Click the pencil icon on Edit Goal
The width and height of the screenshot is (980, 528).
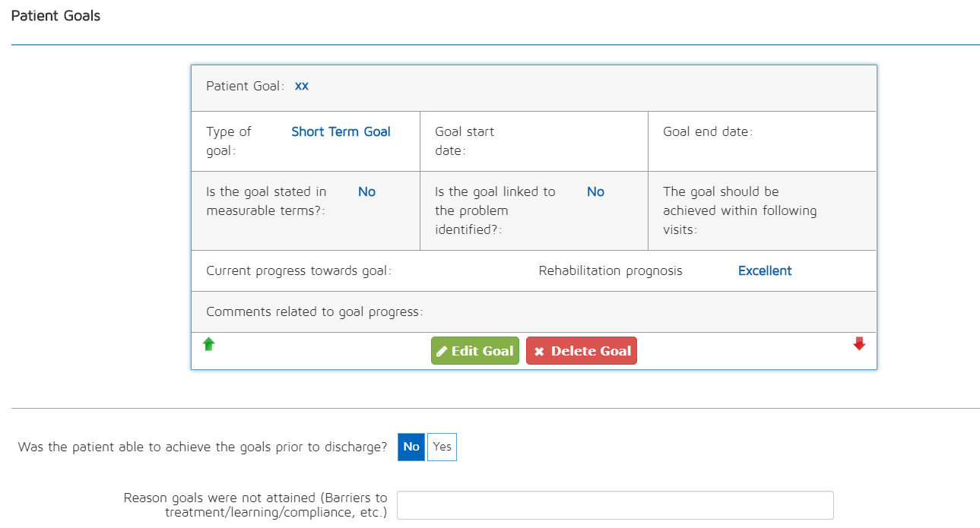(442, 351)
